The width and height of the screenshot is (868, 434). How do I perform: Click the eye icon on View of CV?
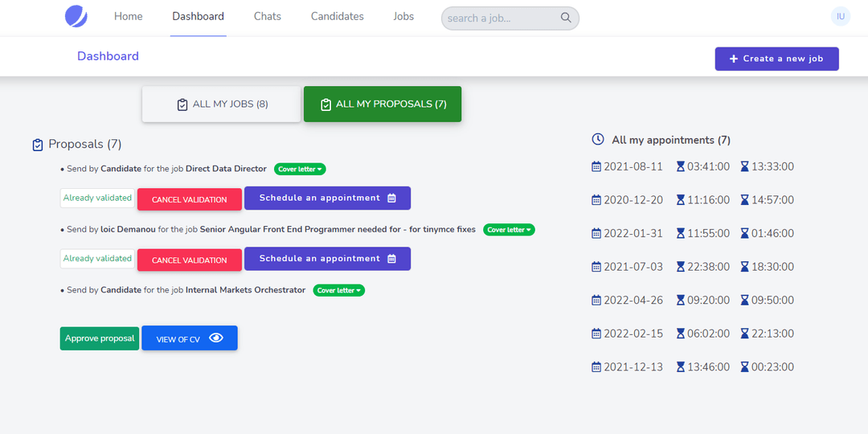215,338
